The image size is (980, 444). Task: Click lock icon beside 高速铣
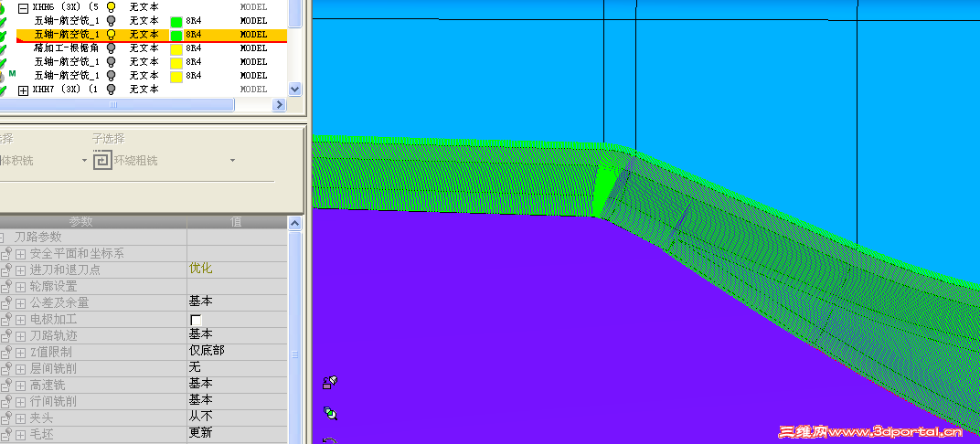pyautogui.click(x=7, y=385)
